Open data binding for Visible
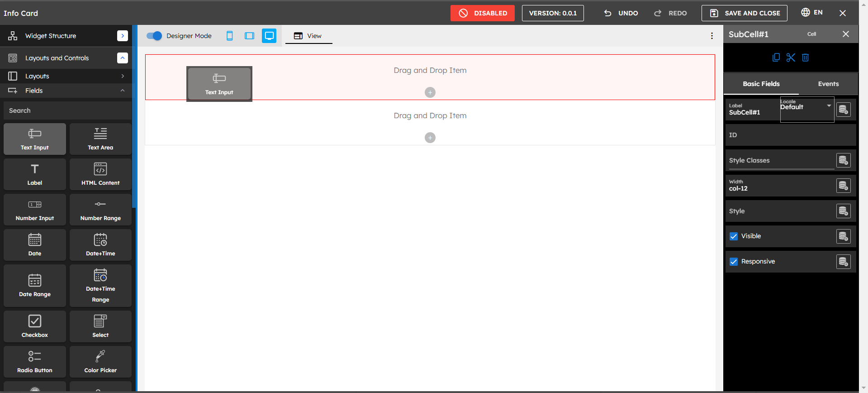868x393 pixels. coord(844,236)
